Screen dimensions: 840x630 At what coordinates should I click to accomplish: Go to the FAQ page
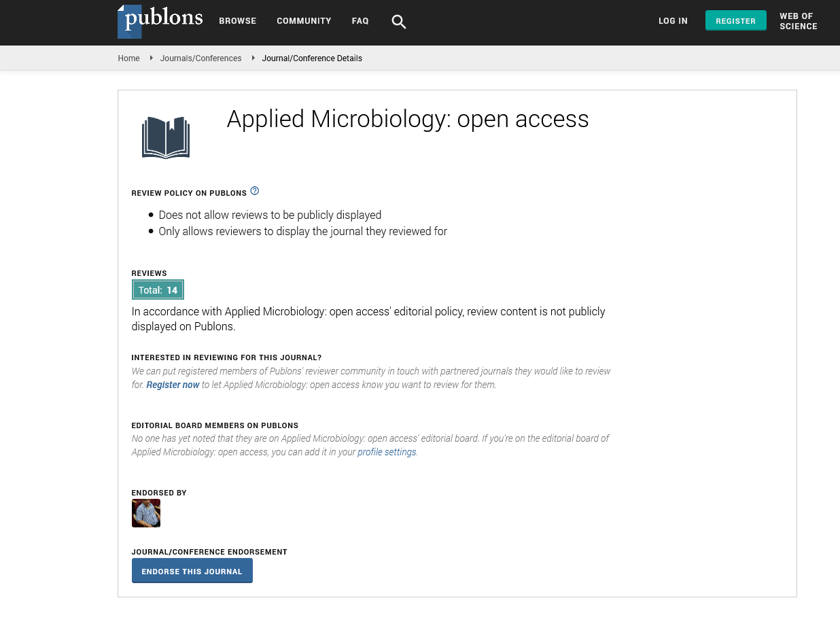tap(360, 21)
